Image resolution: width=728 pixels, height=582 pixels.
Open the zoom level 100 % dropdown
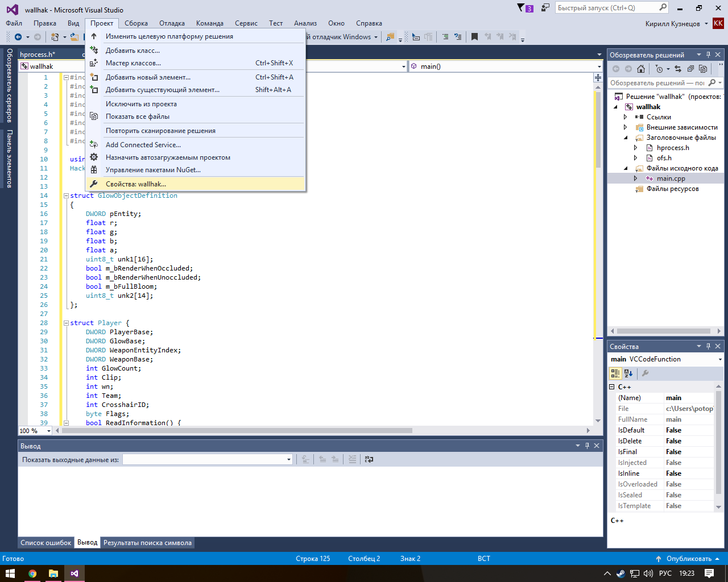point(48,431)
